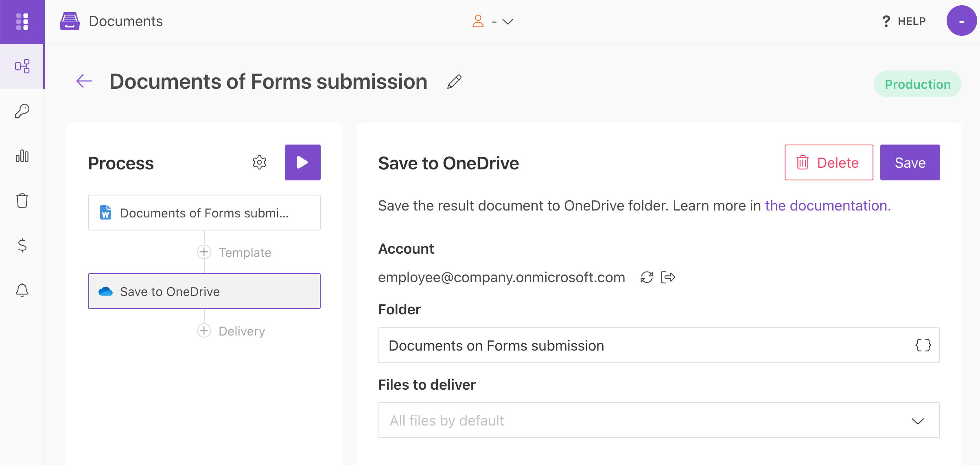Click the Documents header label
This screenshot has width=980, height=465.
(x=126, y=21)
